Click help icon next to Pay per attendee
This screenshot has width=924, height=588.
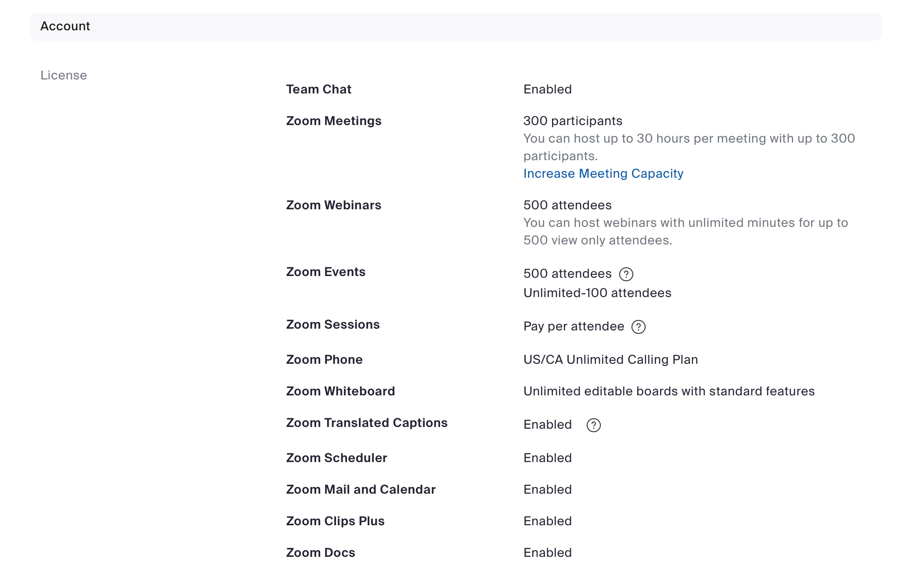[x=638, y=327]
